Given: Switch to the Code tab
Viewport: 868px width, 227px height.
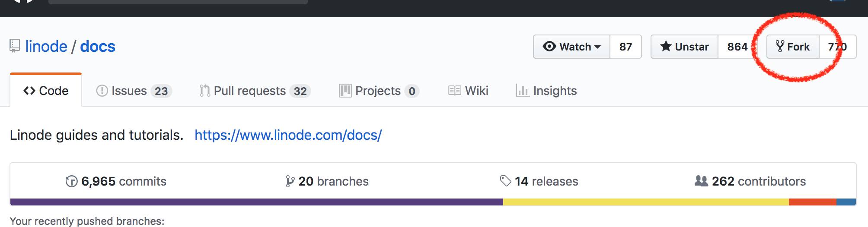Looking at the screenshot, I should click(x=46, y=91).
